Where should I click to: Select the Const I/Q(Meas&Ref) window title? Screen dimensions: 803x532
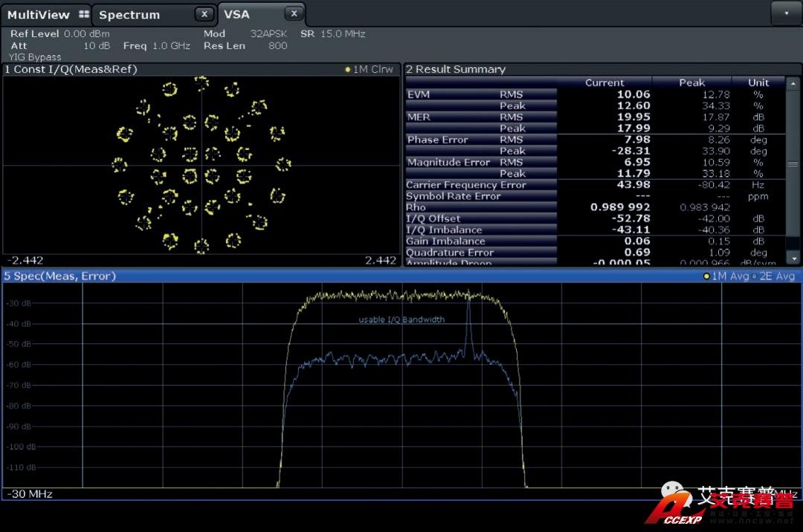(71, 70)
